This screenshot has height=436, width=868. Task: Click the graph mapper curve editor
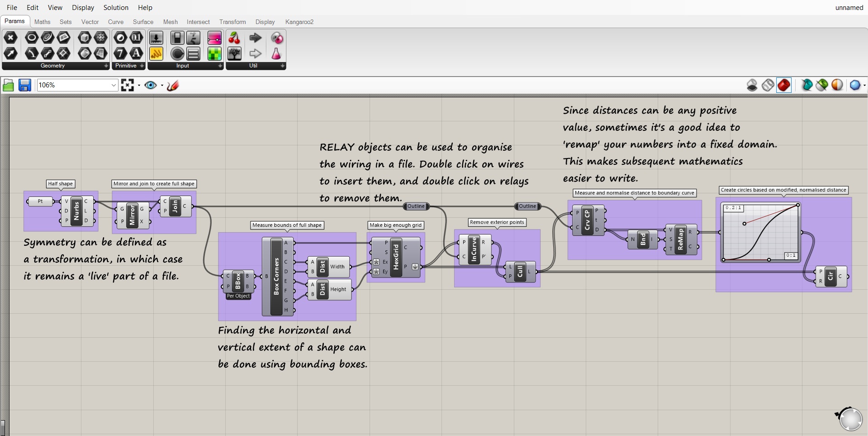(x=760, y=233)
